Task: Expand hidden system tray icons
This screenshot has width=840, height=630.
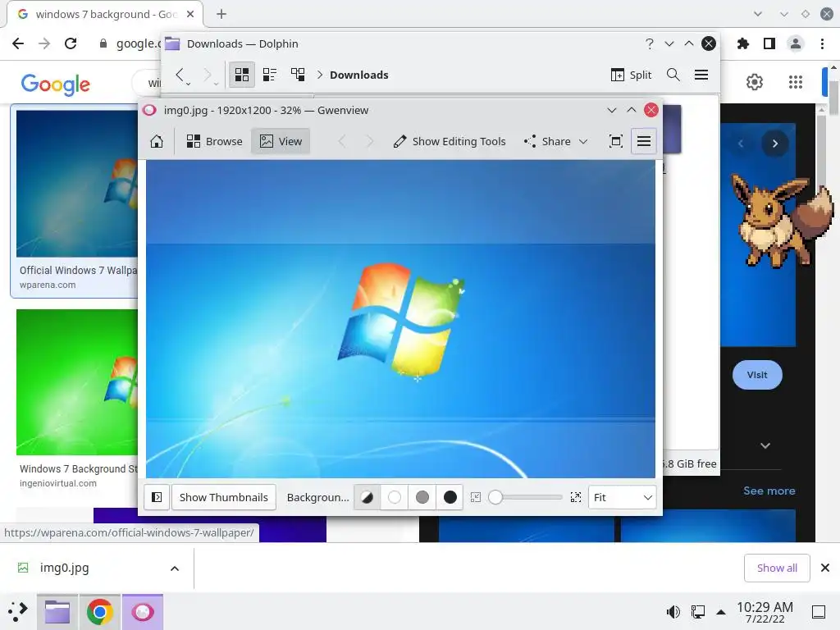Action: 721,612
